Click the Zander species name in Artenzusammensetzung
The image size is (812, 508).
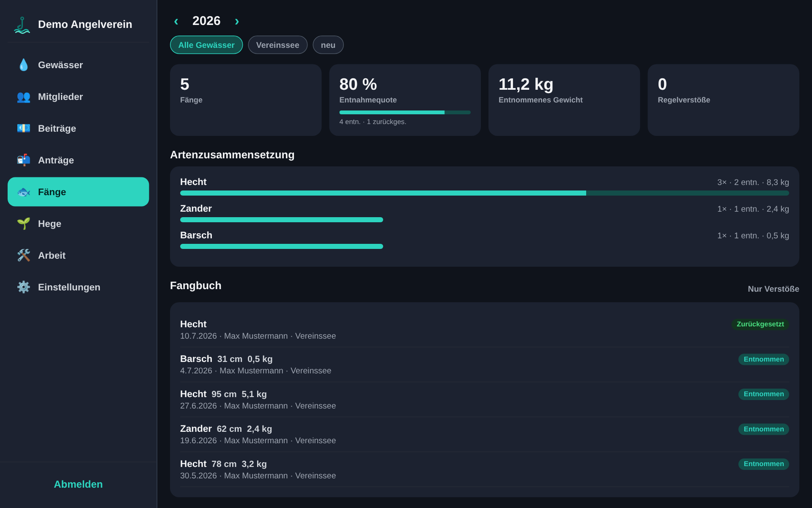(x=196, y=208)
